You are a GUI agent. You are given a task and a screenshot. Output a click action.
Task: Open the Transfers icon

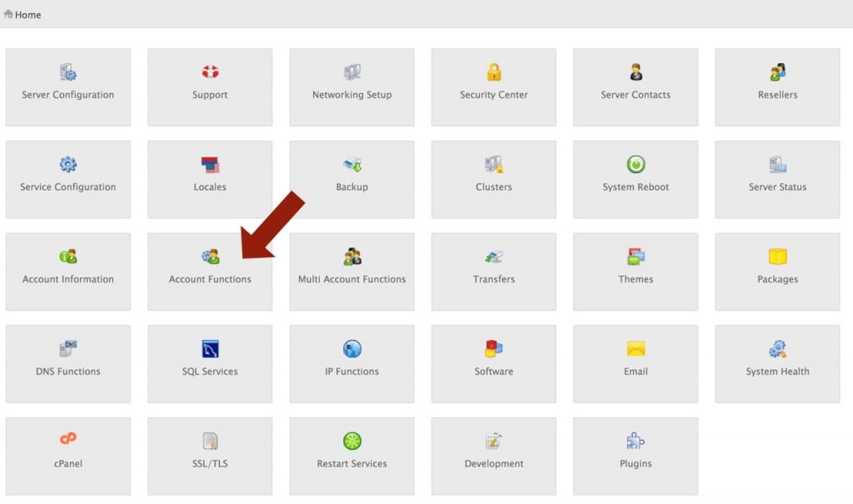pos(494,257)
